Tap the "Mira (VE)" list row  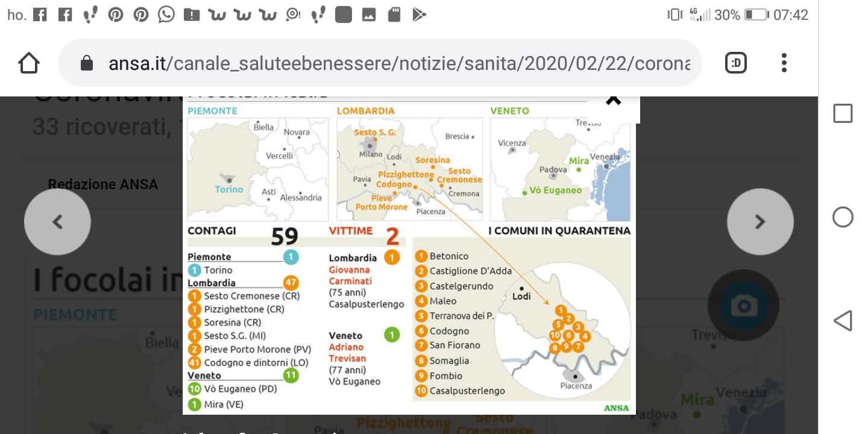click(215, 404)
